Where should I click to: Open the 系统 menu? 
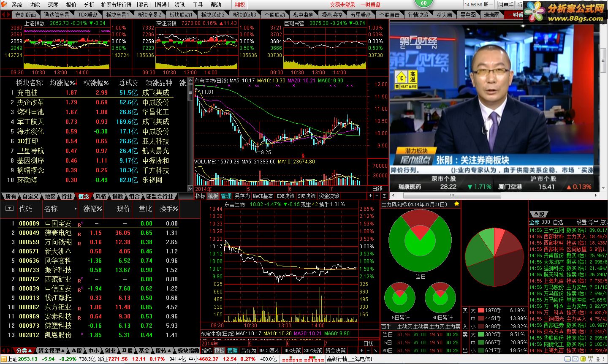pos(17,5)
